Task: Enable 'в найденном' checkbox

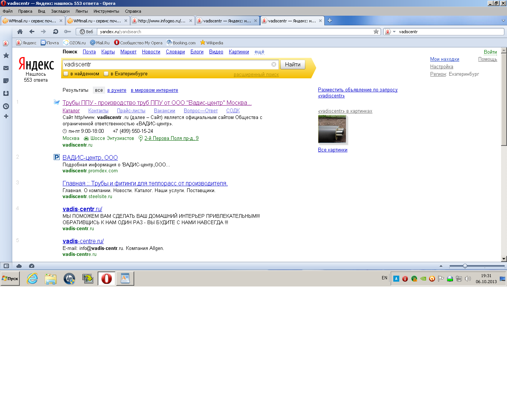Action: point(66,74)
